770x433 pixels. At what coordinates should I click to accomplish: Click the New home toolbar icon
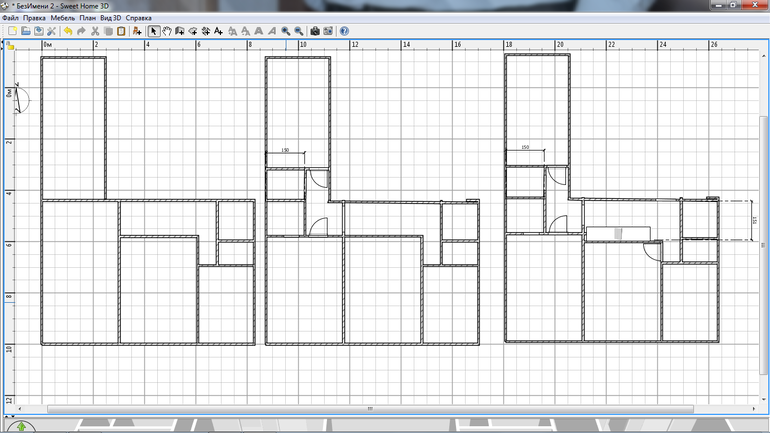(x=12, y=31)
